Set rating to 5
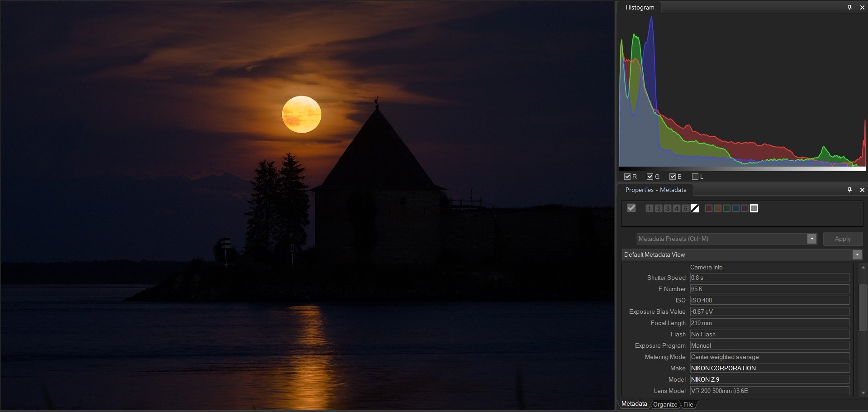This screenshot has width=868, height=412. tap(686, 208)
